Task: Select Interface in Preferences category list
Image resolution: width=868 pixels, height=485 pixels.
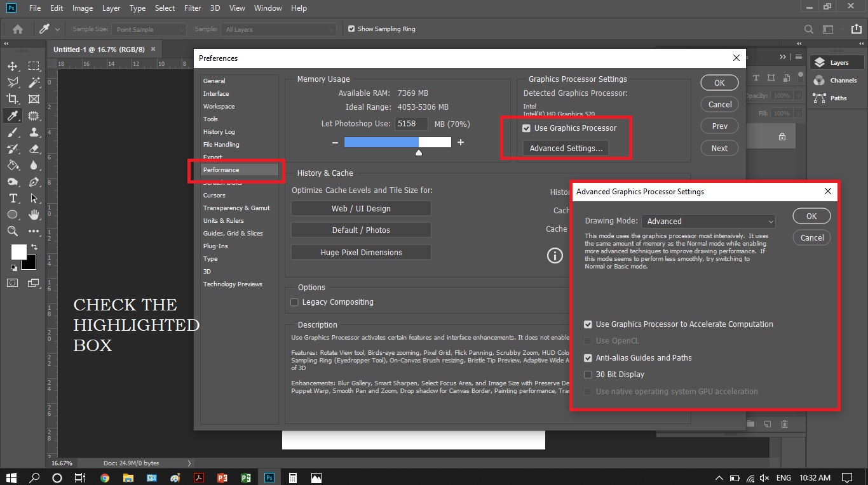Action: point(216,94)
